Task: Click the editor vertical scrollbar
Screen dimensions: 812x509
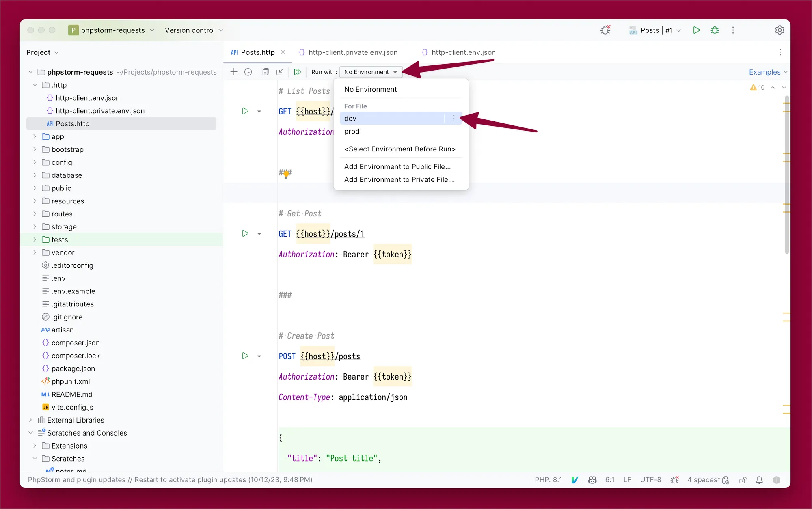Action: point(787,175)
